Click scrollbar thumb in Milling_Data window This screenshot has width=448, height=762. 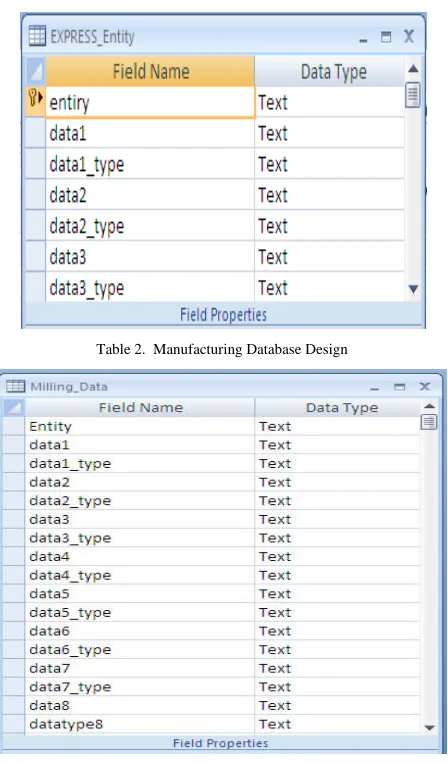point(429,422)
